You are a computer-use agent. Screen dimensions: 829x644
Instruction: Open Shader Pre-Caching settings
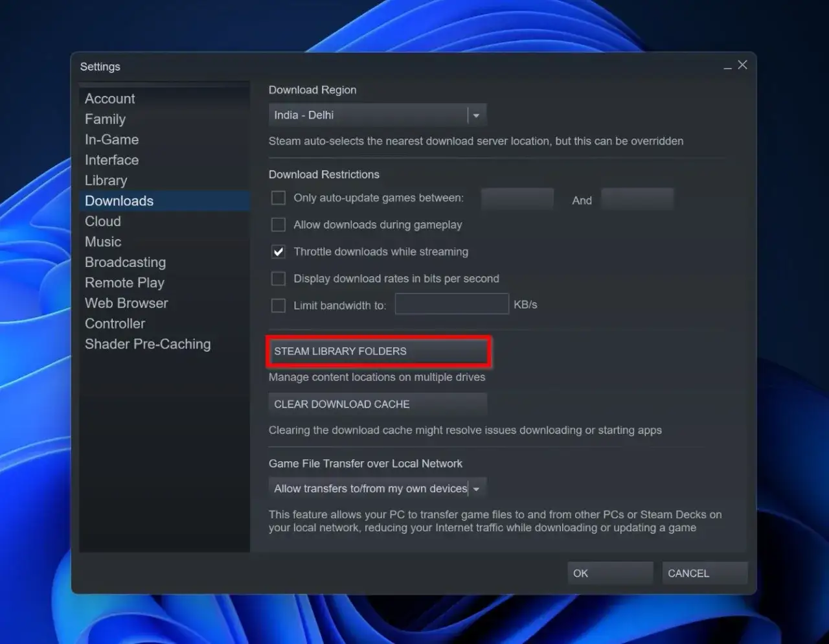tap(148, 344)
